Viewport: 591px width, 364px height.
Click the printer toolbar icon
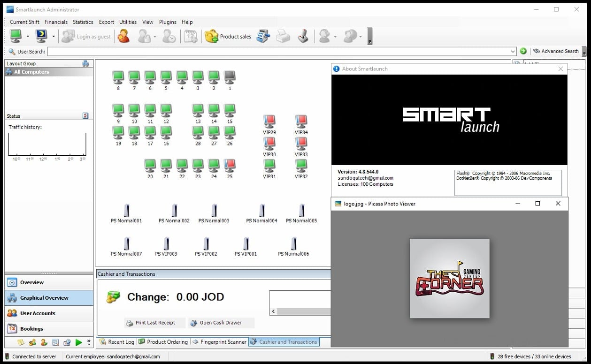click(283, 36)
